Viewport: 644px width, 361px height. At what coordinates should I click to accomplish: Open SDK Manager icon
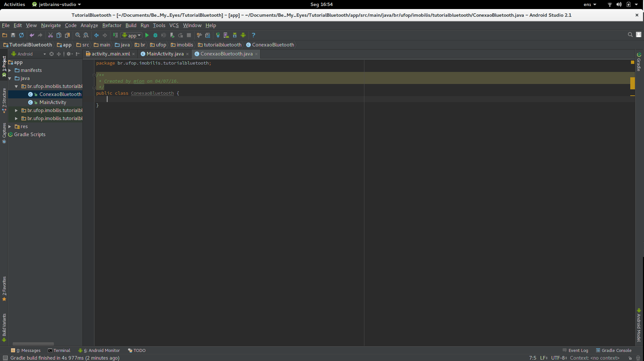click(x=235, y=35)
